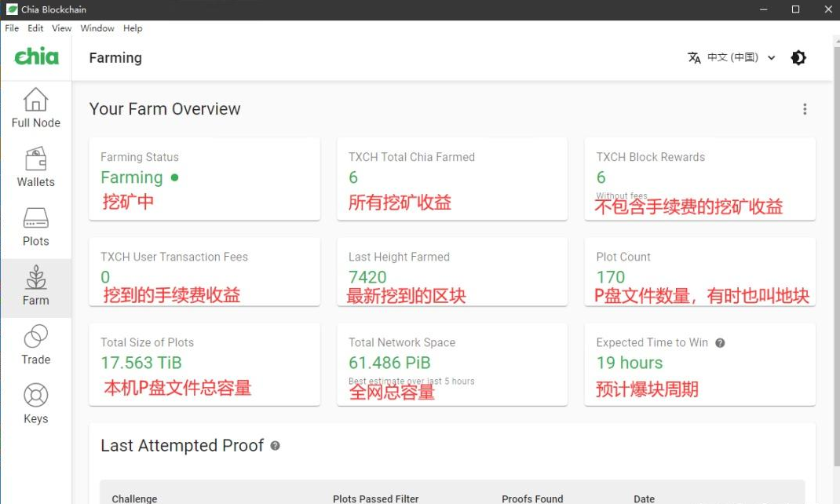The image size is (840, 504).
Task: Click the Proofs Found column header
Action: [x=532, y=499]
